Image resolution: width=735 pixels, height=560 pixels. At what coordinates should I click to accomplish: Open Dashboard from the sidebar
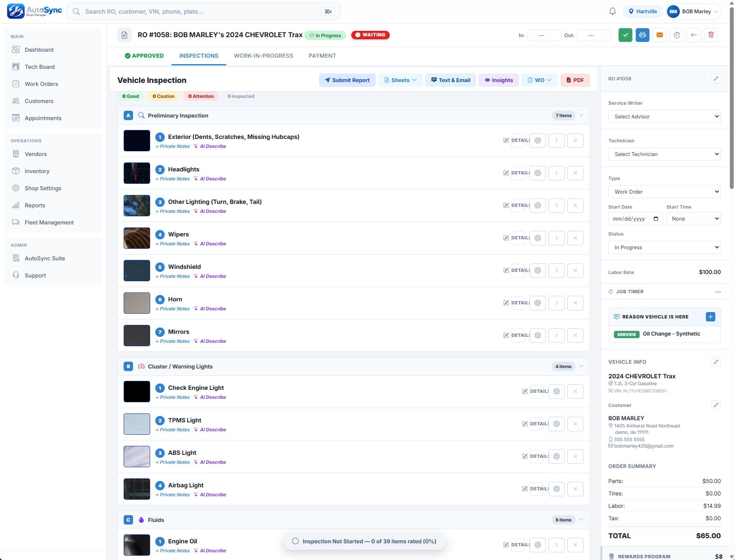click(53, 50)
